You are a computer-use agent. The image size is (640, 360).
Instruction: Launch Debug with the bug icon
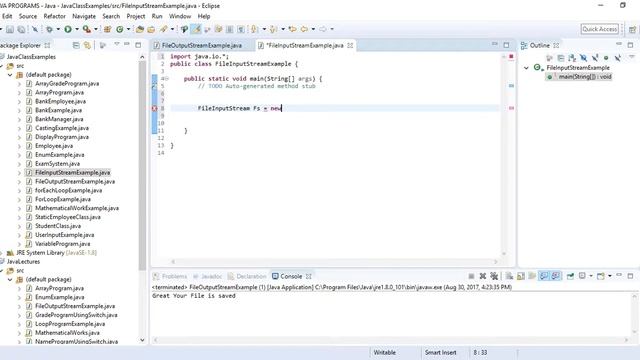[49, 29]
